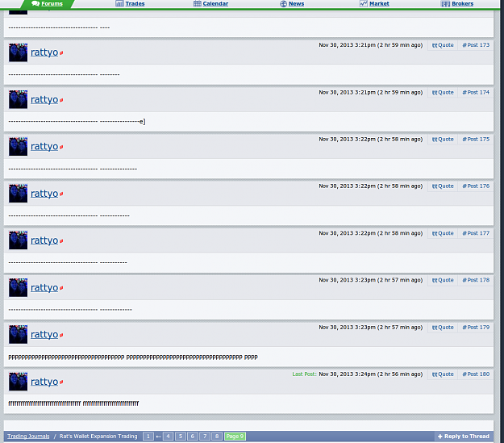
Task: Open permalink #Post 177
Action: (x=476, y=233)
